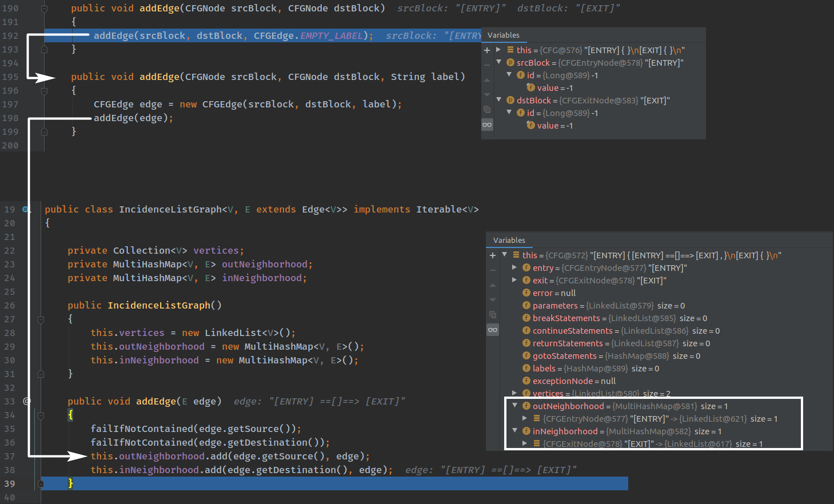
Task: Toggle code fold marker on line 199
Action: 44,132
